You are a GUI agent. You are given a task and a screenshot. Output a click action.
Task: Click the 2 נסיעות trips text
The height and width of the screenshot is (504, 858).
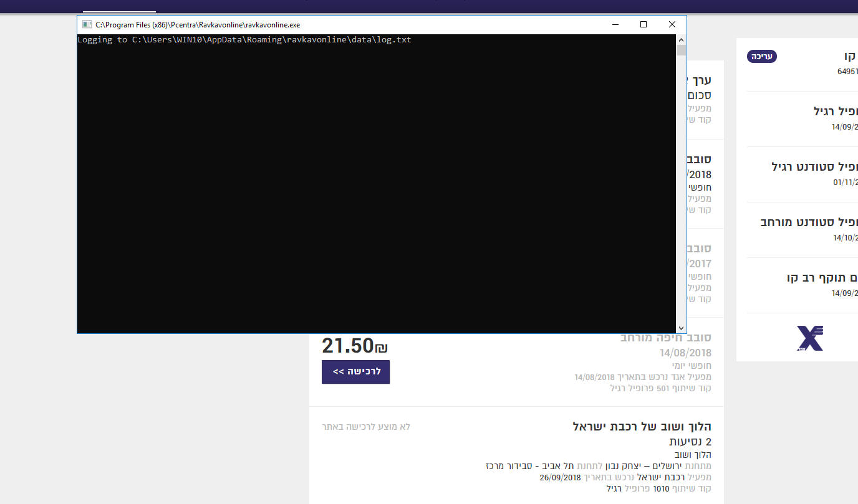click(x=690, y=442)
